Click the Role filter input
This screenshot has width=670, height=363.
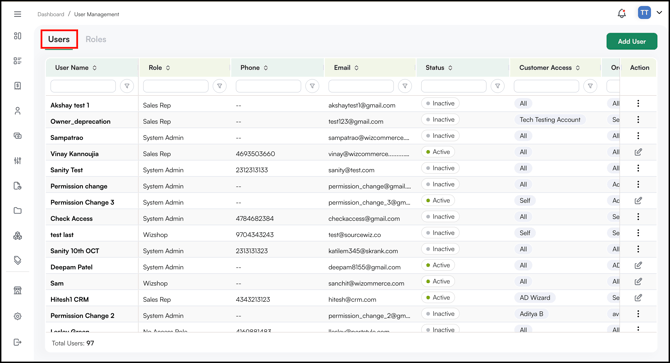pos(176,86)
